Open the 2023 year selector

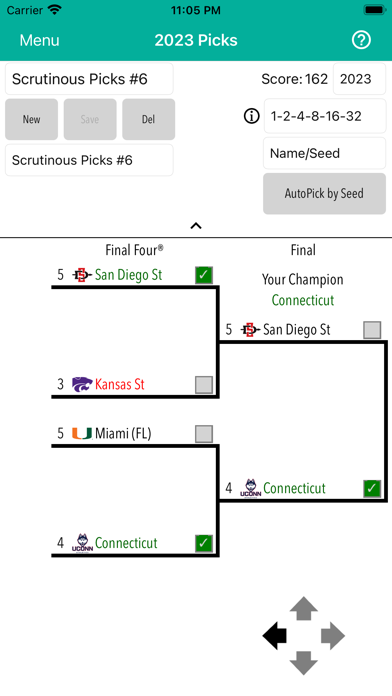pyautogui.click(x=360, y=79)
